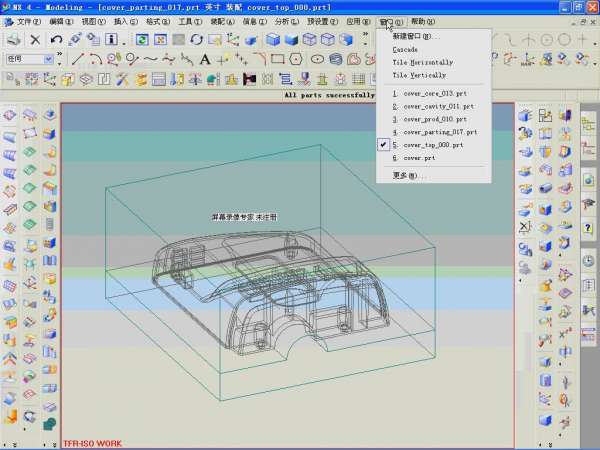Image resolution: width=600 pixels, height=450 pixels.
Task: Open cover_parting_017.prt from the window list
Action: [x=440, y=132]
